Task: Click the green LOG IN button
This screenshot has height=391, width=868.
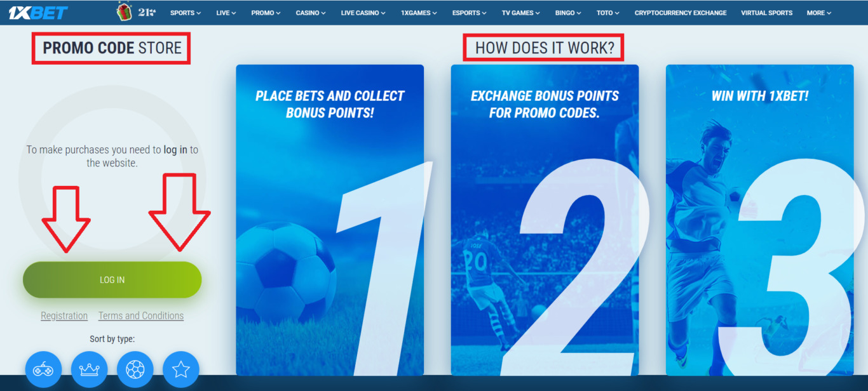Action: point(112,280)
